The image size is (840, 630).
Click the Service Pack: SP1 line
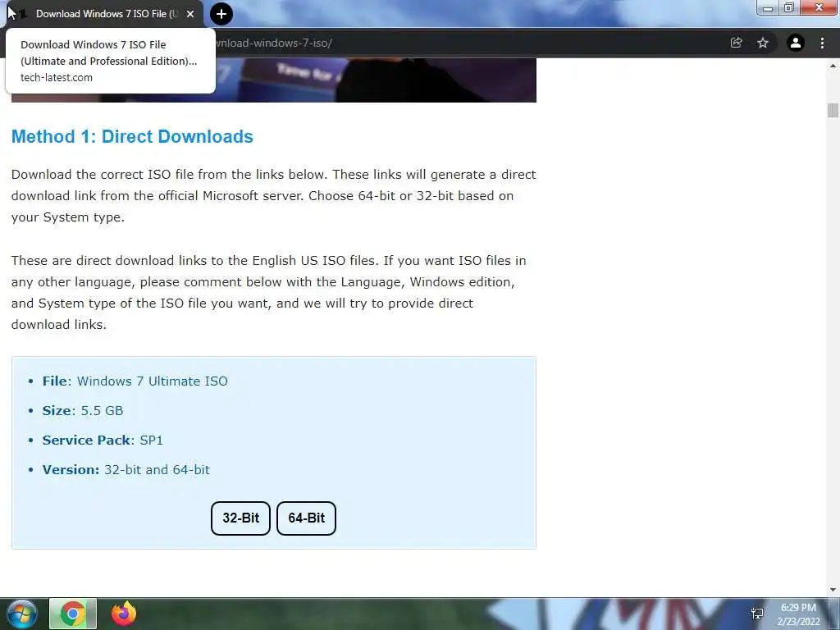103,440
